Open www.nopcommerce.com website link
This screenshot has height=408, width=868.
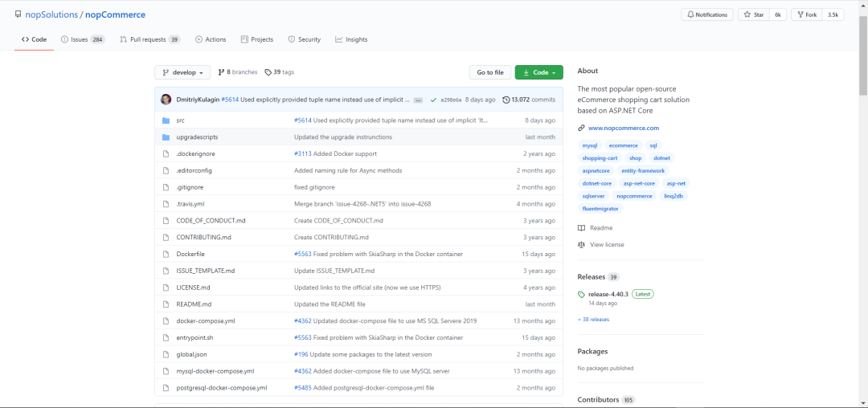624,128
